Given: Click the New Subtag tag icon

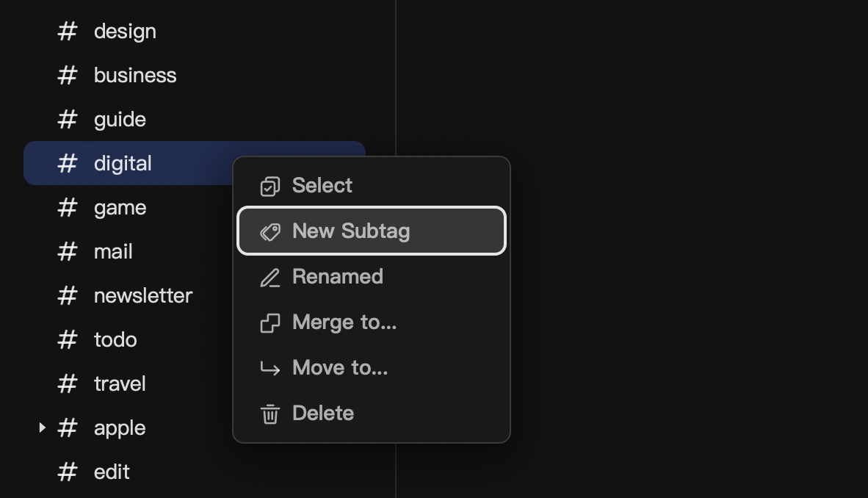Looking at the screenshot, I should click(270, 231).
